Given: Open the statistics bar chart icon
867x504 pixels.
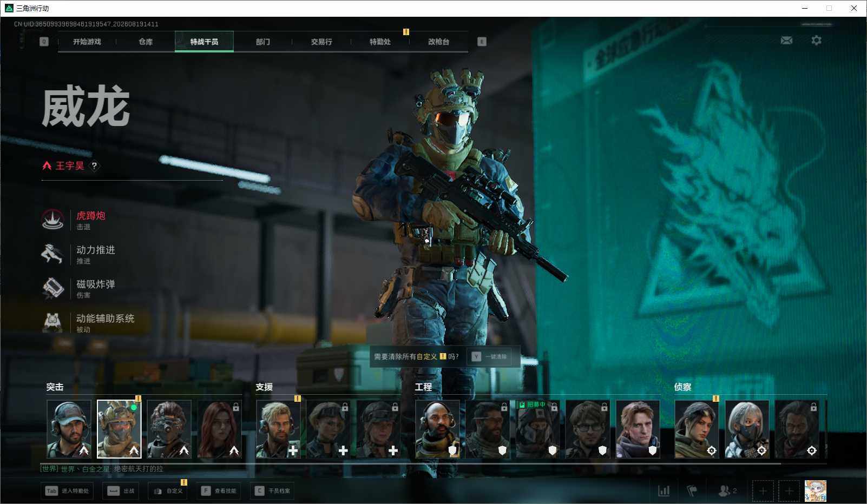Looking at the screenshot, I should 664,490.
